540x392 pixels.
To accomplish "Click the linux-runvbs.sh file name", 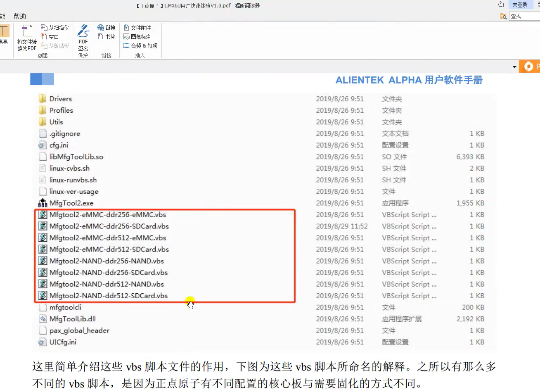I will [x=73, y=180].
